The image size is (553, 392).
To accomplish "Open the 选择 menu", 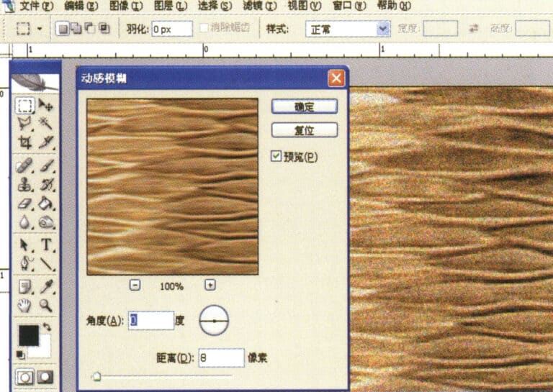I will 215,6.
